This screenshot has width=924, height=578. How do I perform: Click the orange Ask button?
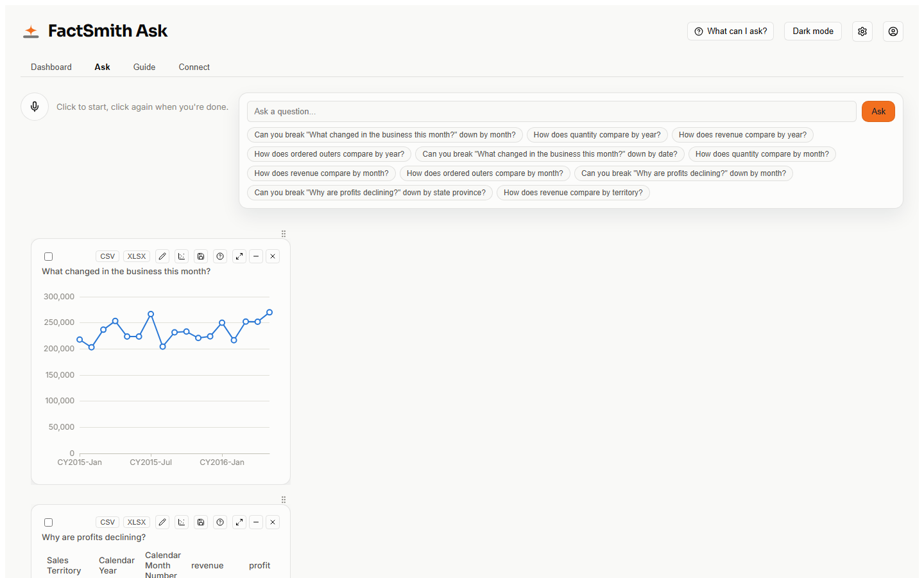[878, 112]
